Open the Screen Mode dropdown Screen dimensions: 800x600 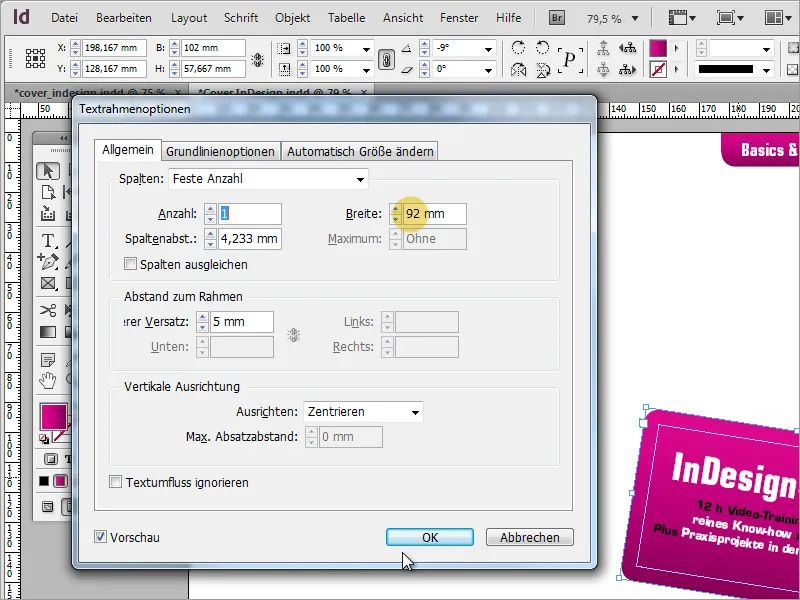pos(730,18)
